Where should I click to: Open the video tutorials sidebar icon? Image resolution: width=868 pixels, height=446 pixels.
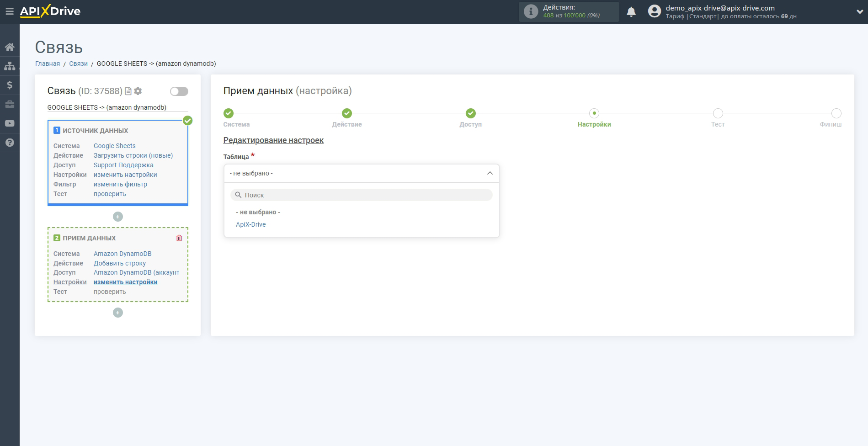tap(10, 123)
